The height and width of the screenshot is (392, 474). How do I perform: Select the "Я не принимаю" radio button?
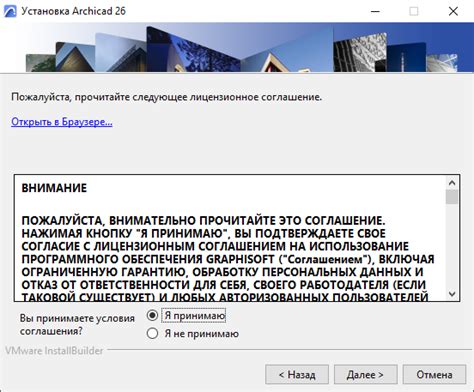[152, 333]
